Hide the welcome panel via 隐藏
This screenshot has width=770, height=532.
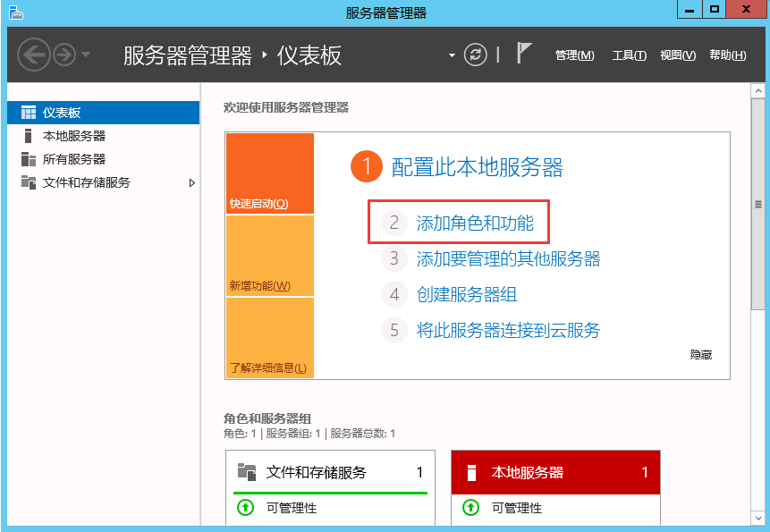click(701, 355)
